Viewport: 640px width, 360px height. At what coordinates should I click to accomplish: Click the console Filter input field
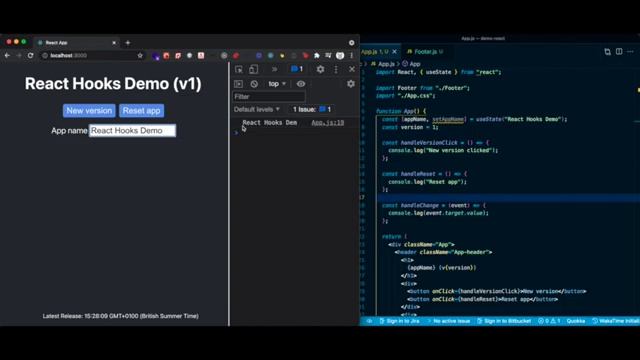(x=269, y=97)
